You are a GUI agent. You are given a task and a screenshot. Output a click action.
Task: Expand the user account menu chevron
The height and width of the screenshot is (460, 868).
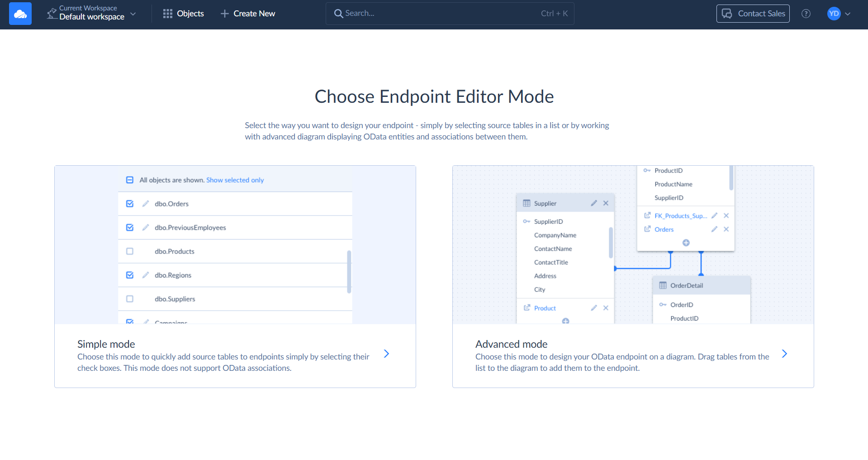[x=848, y=14]
